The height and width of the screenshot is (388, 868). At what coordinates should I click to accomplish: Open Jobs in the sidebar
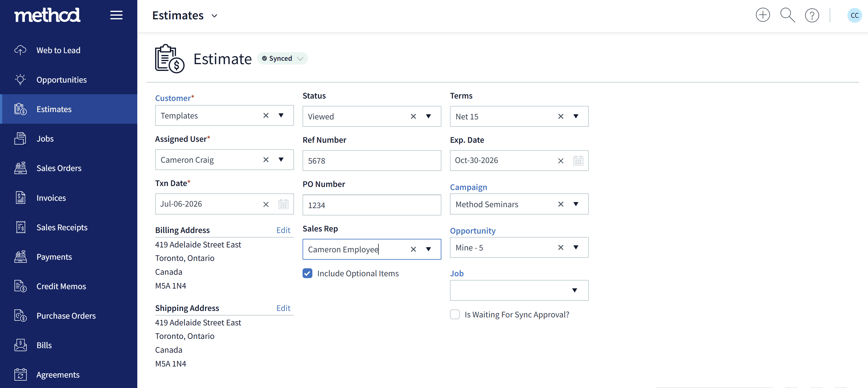pyautogui.click(x=69, y=139)
